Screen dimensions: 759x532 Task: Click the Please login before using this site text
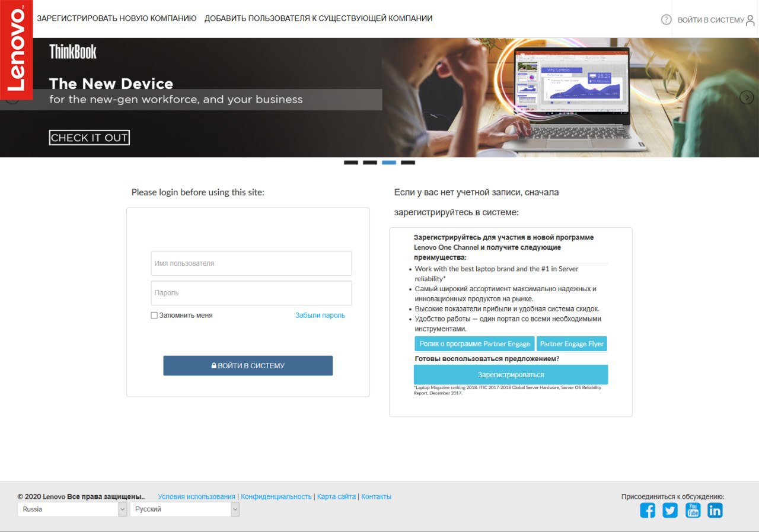(198, 192)
